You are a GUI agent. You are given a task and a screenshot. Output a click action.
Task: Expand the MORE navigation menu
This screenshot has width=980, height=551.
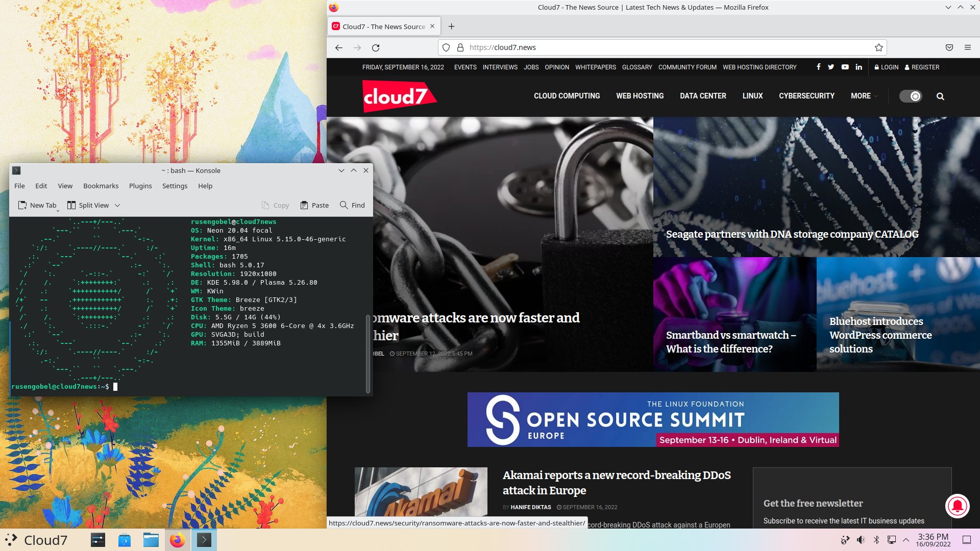coord(864,96)
